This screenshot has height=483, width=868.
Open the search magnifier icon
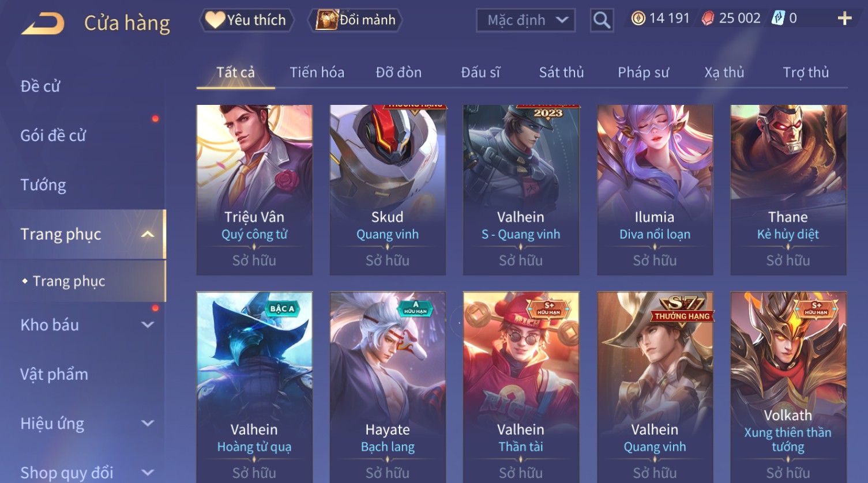pyautogui.click(x=602, y=21)
